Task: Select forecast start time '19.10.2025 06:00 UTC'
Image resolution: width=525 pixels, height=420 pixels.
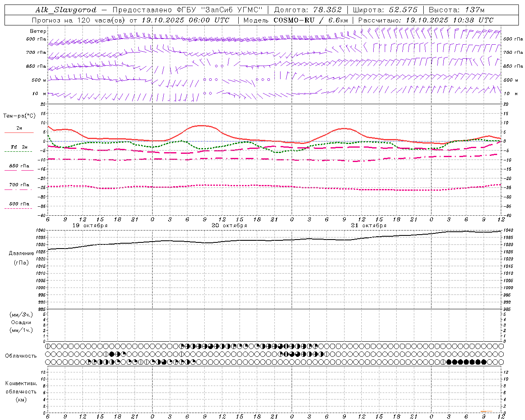Action: tap(185, 20)
